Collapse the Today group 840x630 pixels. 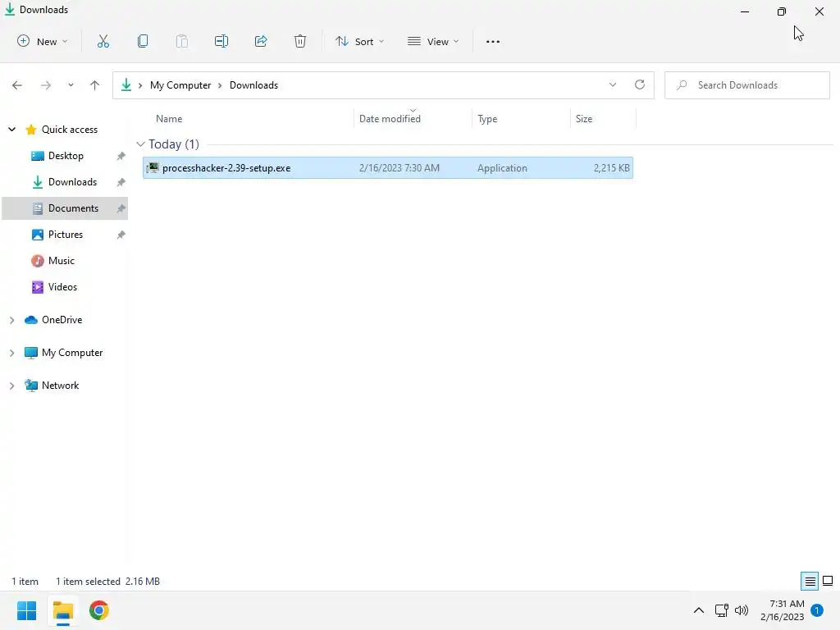[140, 144]
